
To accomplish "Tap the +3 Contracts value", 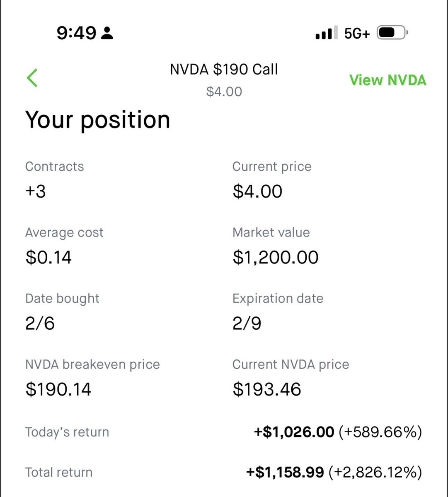I will pyautogui.click(x=36, y=191).
